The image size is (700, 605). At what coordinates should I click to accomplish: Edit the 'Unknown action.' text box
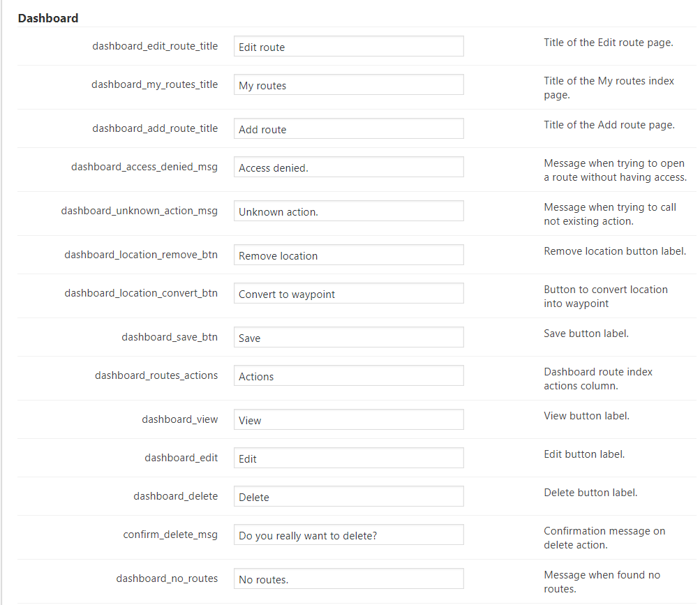348,211
